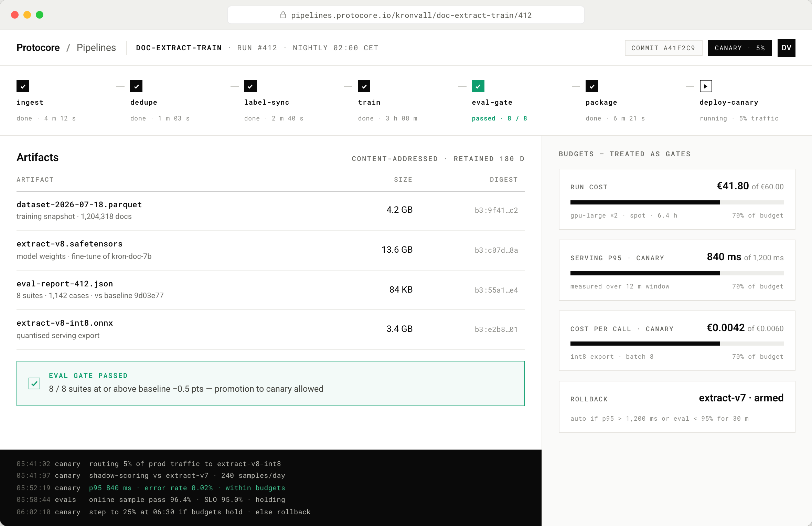812x526 pixels.
Task: Click the 13.6 GB size value
Action: pos(397,250)
